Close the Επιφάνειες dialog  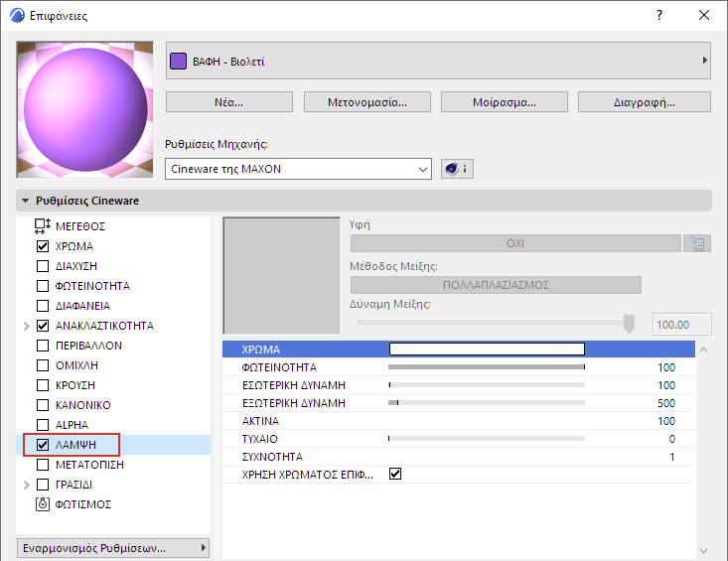(704, 15)
